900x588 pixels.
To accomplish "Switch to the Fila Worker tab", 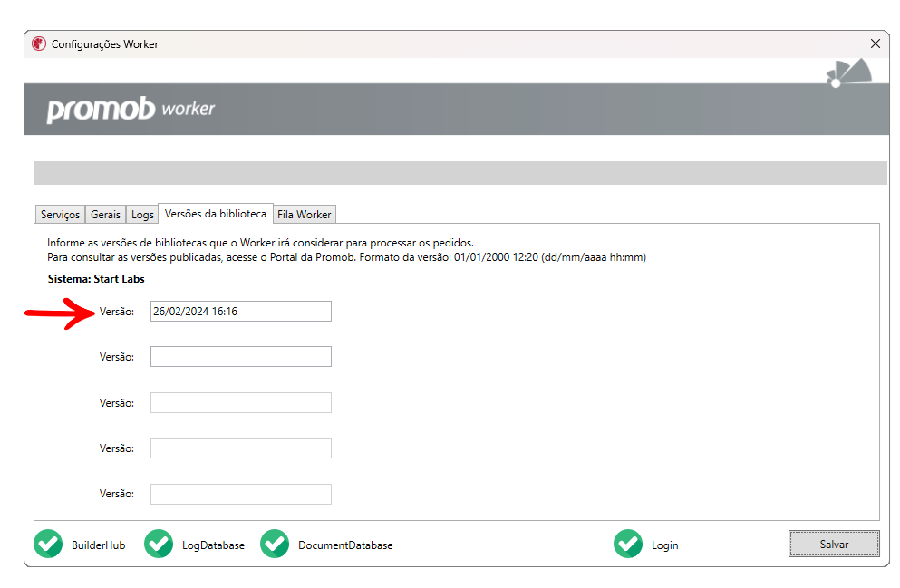I will [x=305, y=215].
